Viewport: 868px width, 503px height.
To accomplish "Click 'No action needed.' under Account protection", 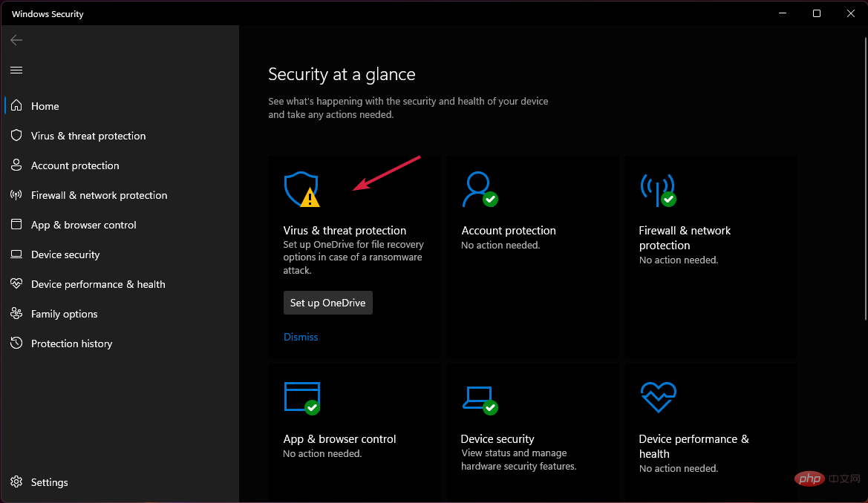I will (500, 245).
